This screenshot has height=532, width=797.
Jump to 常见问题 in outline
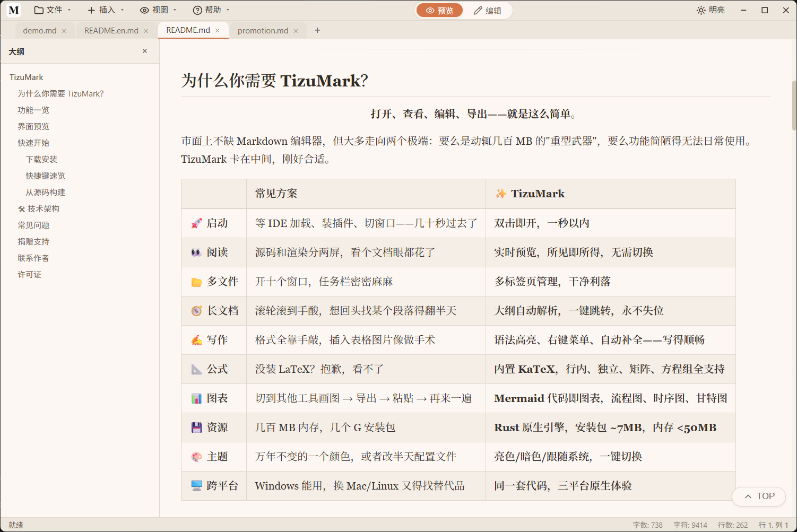pyautogui.click(x=33, y=225)
